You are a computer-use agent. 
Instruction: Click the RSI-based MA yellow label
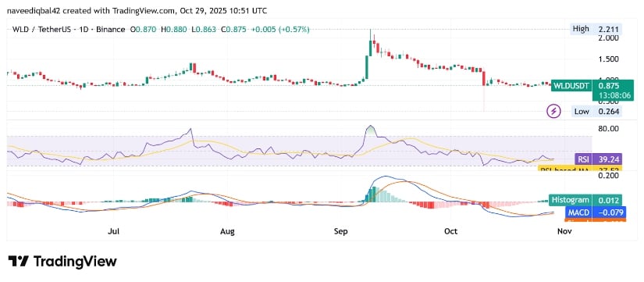(x=580, y=169)
